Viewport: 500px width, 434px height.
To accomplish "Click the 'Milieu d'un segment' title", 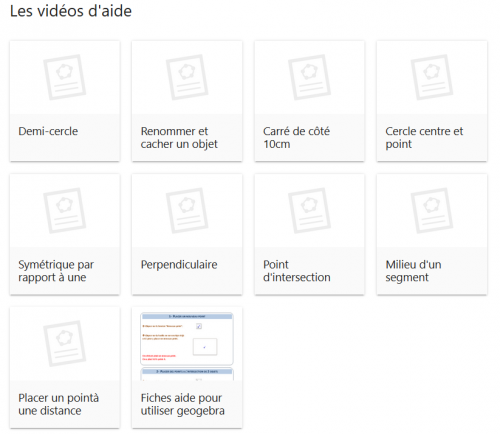I will (413, 271).
